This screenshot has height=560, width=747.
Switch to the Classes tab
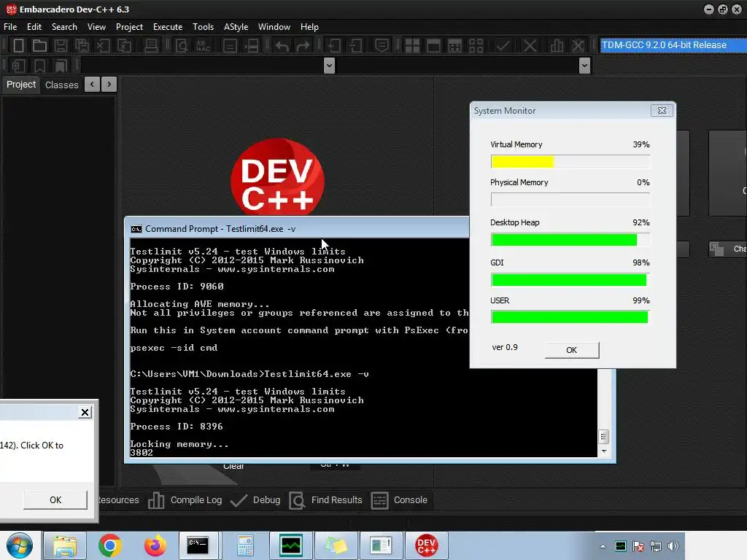tap(61, 85)
